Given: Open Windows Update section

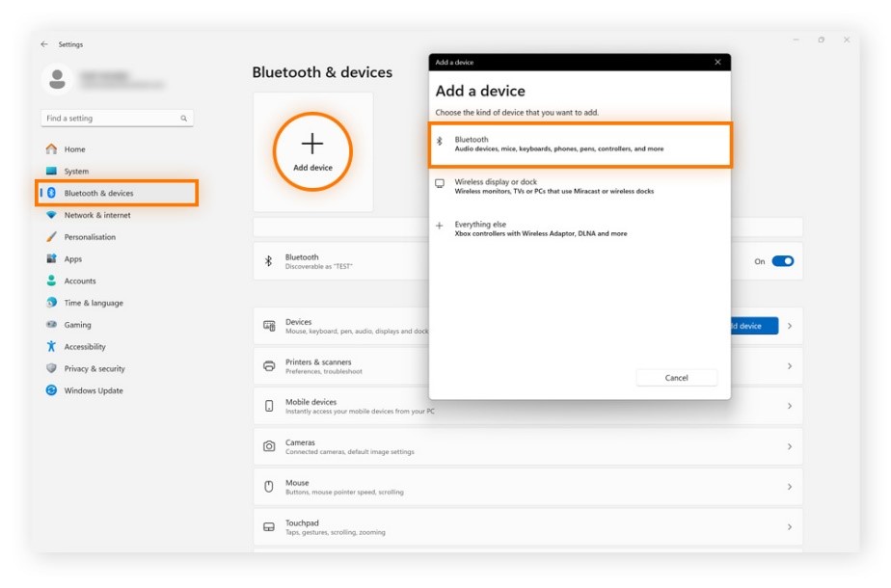Looking at the screenshot, I should [117, 390].
